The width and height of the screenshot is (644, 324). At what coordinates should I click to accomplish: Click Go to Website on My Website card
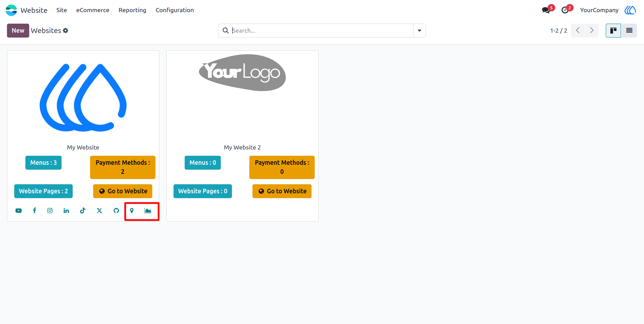(x=123, y=191)
